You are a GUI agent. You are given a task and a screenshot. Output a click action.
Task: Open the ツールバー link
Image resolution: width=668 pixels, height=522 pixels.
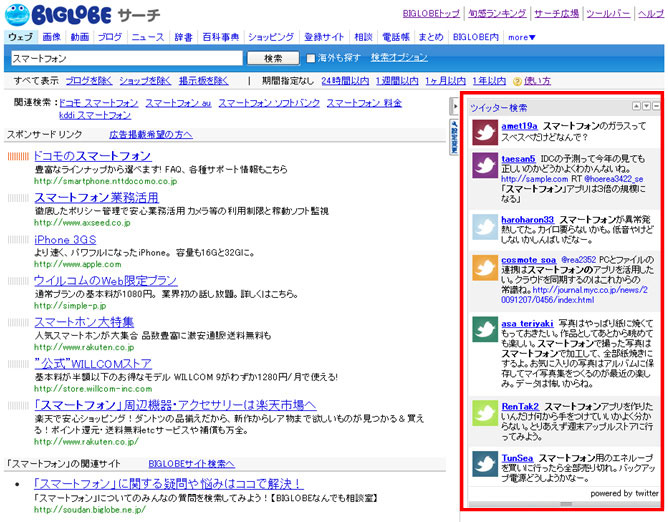point(608,14)
